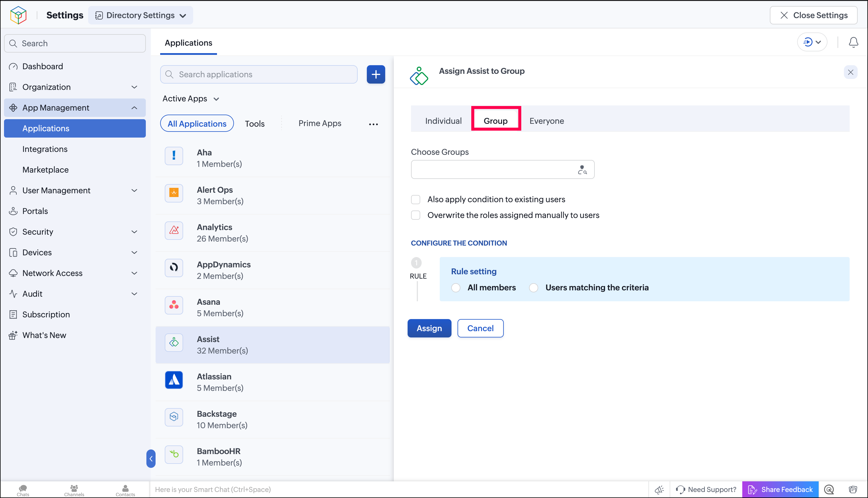Switch to the Everyone tab
This screenshot has height=498, width=868.
[x=547, y=121]
